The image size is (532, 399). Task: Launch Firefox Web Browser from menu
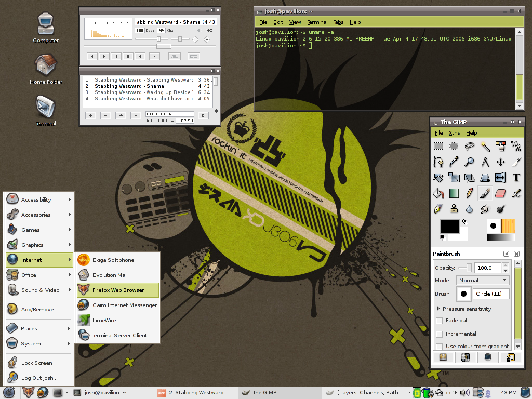pos(118,290)
